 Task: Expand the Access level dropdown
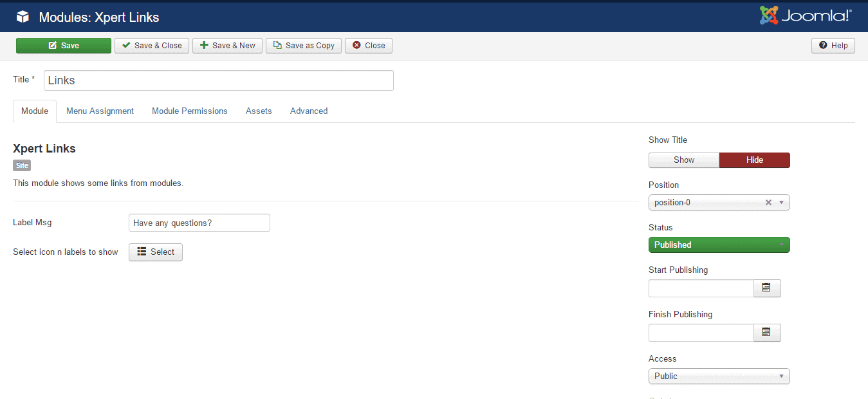(719, 376)
